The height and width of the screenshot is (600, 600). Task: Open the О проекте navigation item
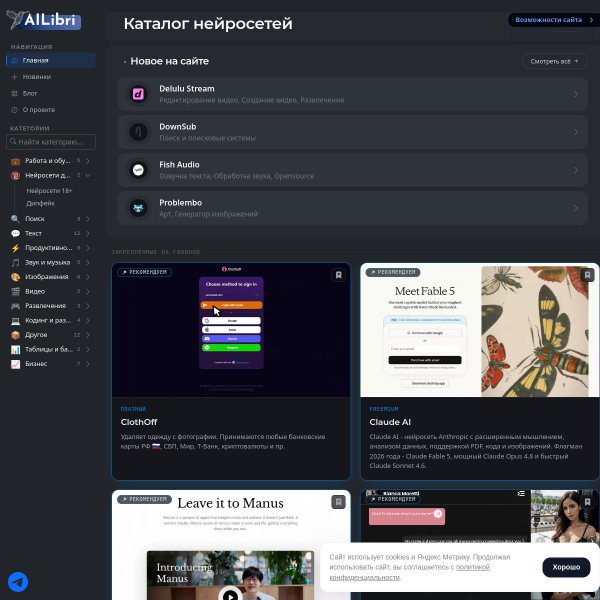(x=51, y=110)
